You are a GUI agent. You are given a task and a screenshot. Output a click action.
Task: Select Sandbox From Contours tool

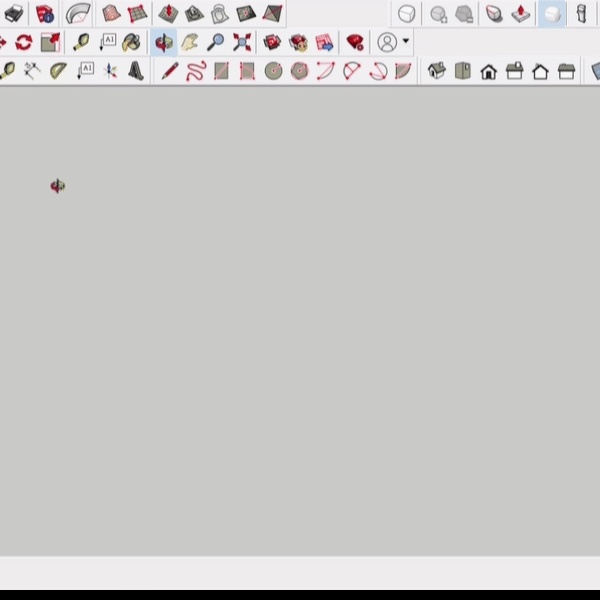111,14
